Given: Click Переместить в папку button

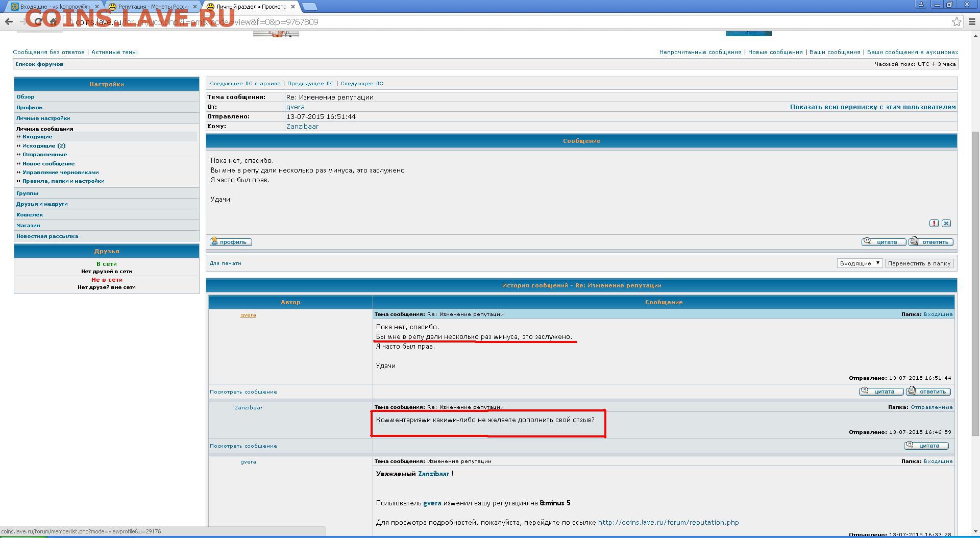Looking at the screenshot, I should coord(919,263).
